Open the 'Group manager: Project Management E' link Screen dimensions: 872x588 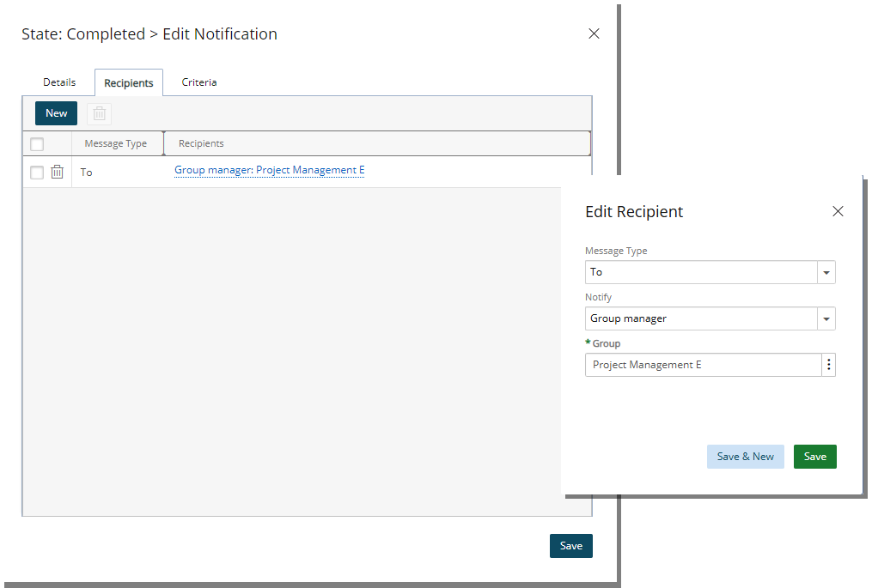pos(270,170)
